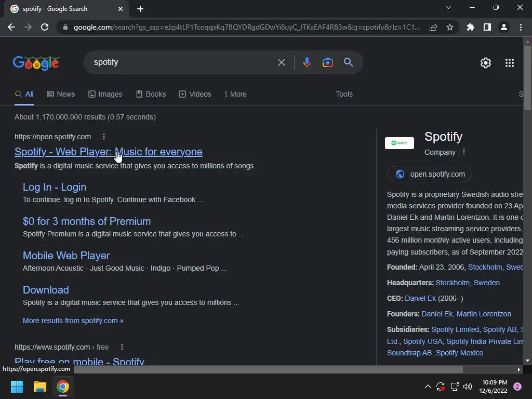Open Spotify Limited subsidiary link
The height and width of the screenshot is (399, 532).
coord(455,329)
